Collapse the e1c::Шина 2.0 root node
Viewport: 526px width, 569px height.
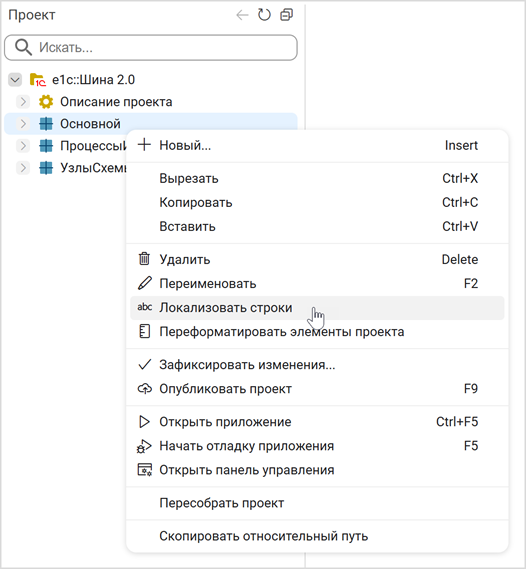tap(15, 80)
